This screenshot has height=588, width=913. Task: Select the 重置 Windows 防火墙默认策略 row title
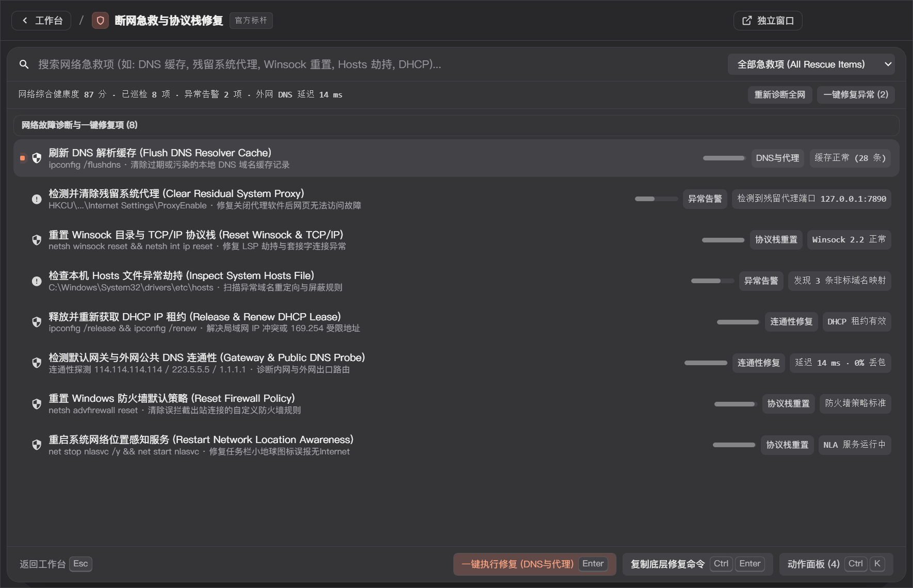tap(172, 398)
